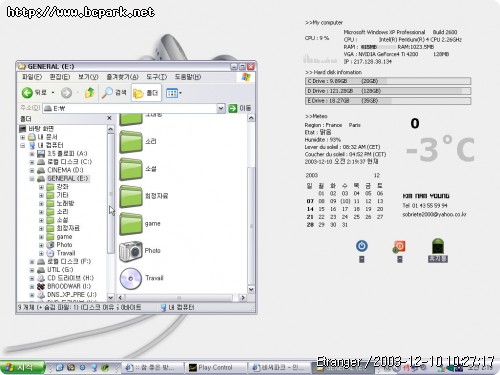The height and width of the screenshot is (375, 500).
Task: Expand the CINEMA (D:) tree node
Action: (32, 170)
